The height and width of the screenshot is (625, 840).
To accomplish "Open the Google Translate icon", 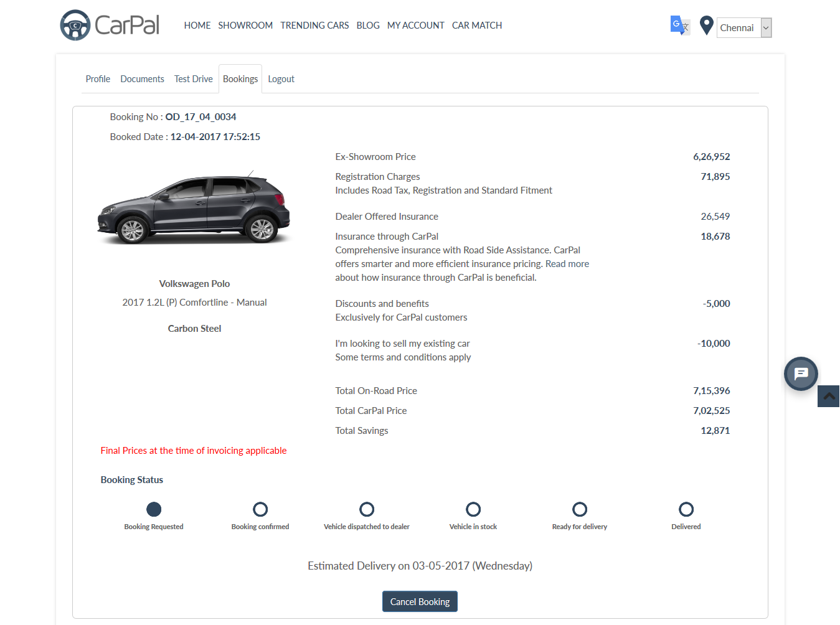I will [680, 26].
